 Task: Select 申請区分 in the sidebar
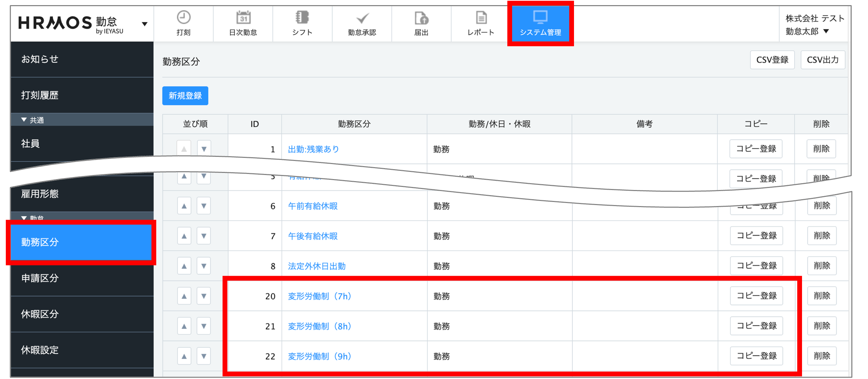[40, 278]
